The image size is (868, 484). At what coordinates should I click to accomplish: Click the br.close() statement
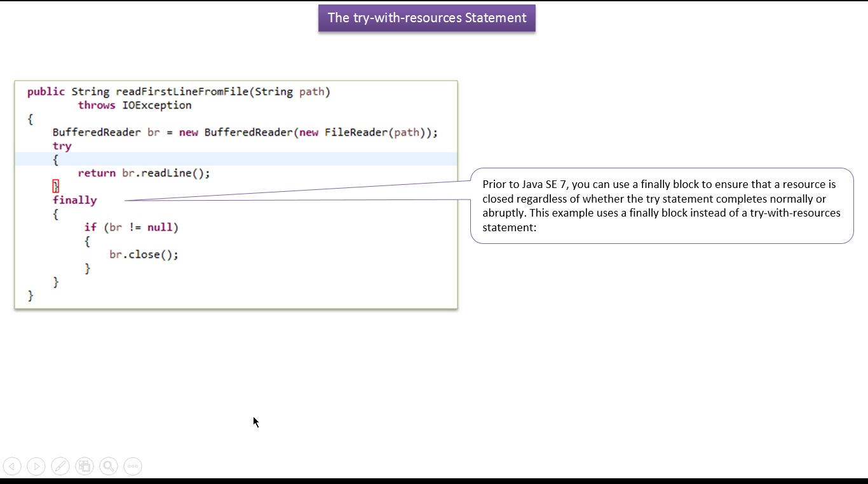[x=144, y=254]
